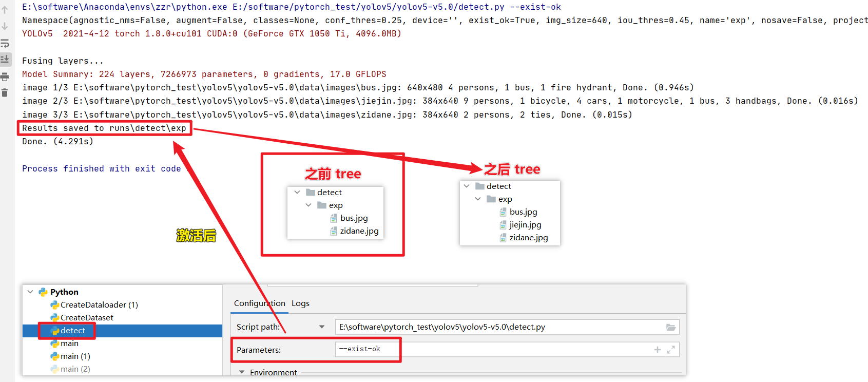This screenshot has height=382, width=868.
Task: Click the python.exe detect.py command line
Action: 292,7
